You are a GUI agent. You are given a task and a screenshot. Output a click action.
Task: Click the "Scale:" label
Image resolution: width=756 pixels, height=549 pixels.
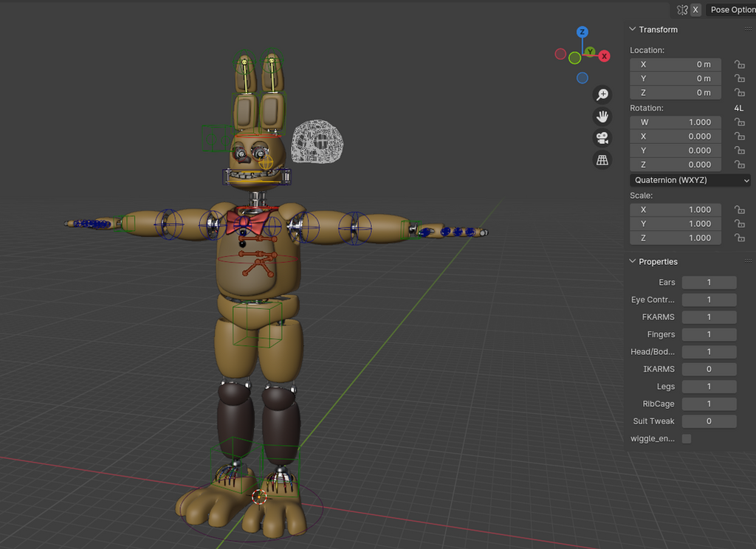pyautogui.click(x=642, y=196)
